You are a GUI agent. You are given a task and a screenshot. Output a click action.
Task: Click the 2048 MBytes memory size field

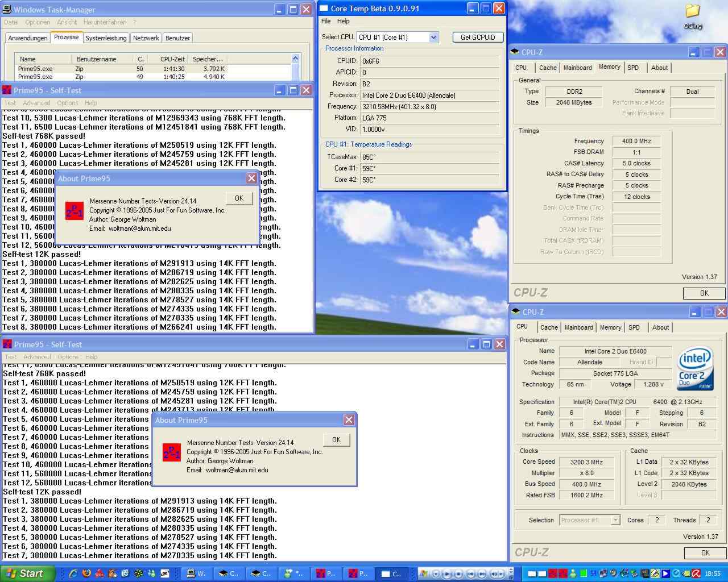tap(574, 102)
